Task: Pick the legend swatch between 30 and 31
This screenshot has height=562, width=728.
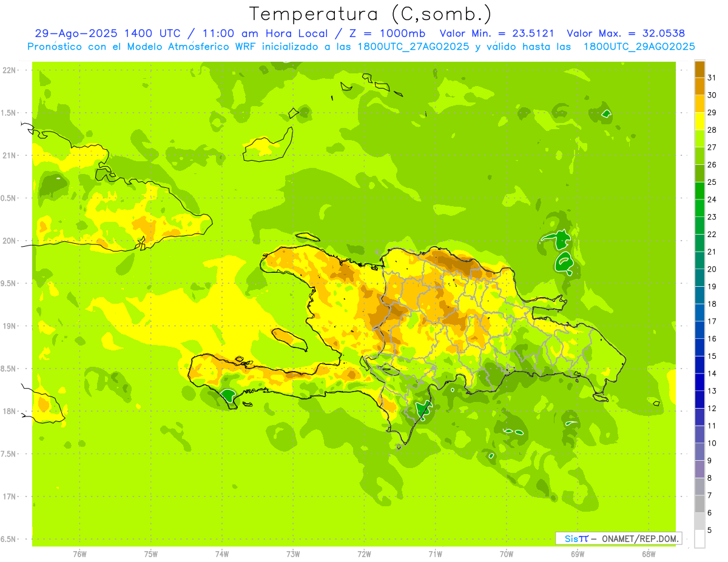Action: pyautogui.click(x=699, y=87)
